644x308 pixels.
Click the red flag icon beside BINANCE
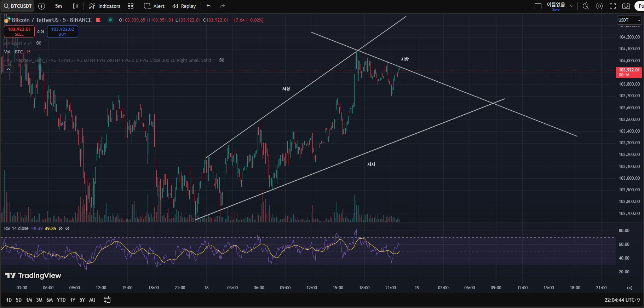click(98, 20)
